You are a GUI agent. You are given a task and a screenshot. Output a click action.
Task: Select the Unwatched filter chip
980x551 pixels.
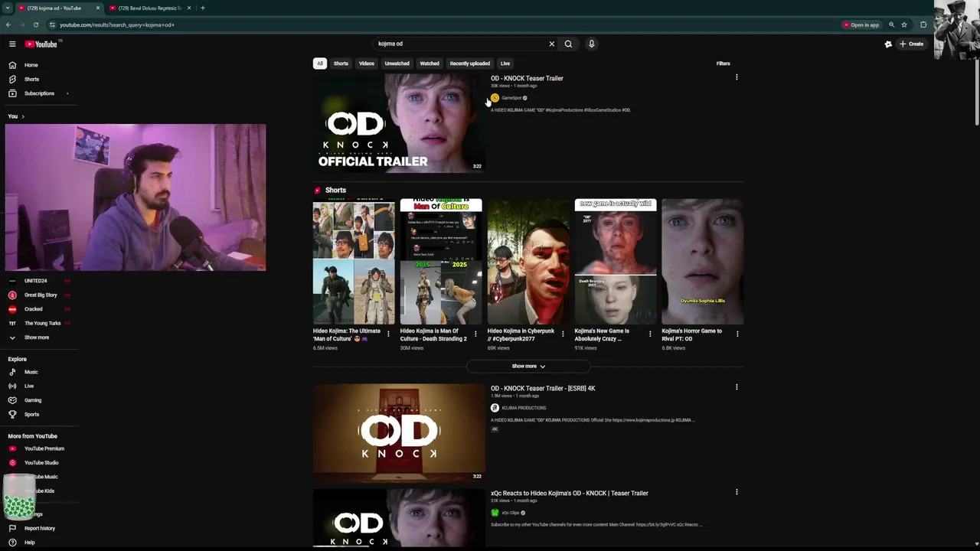397,64
